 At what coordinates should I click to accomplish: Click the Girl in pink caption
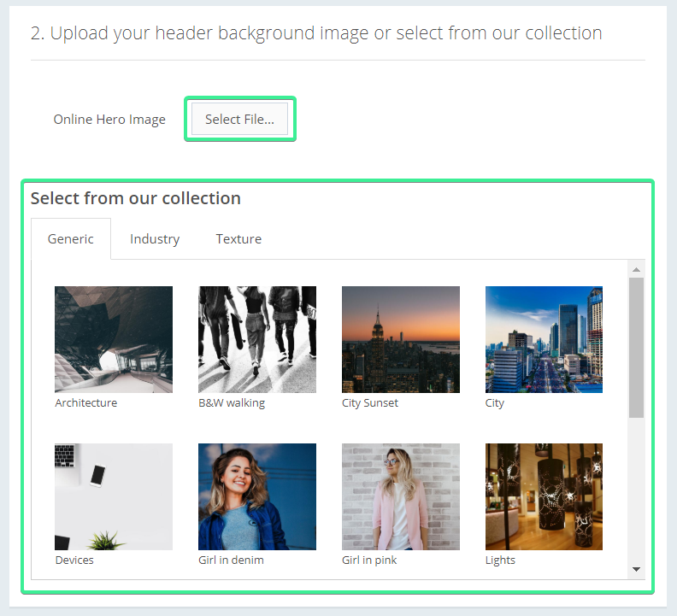[369, 560]
